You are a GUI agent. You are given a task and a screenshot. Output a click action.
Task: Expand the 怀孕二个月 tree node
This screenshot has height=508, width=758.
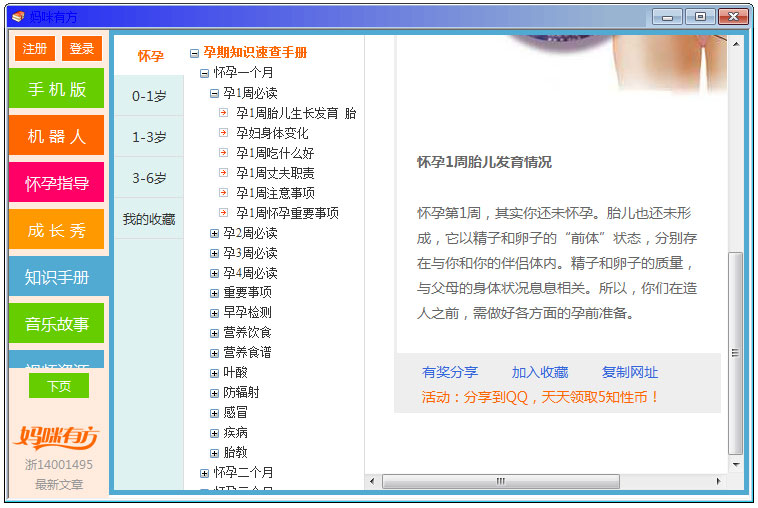tap(204, 472)
